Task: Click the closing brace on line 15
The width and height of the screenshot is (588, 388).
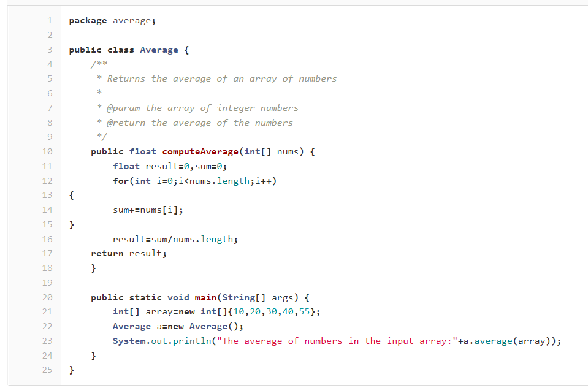Action: (72, 224)
